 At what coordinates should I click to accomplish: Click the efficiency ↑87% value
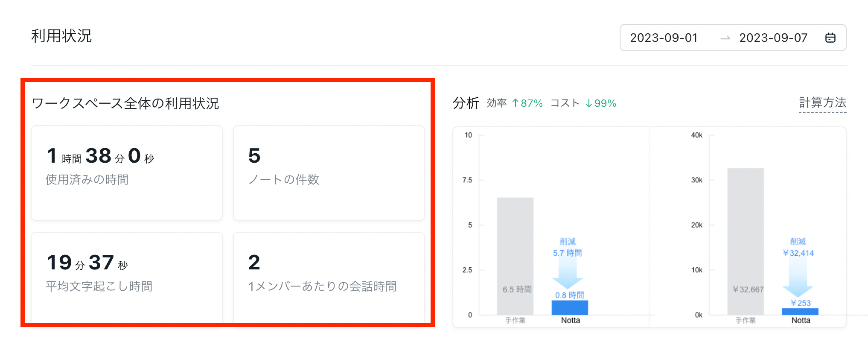pos(527,103)
